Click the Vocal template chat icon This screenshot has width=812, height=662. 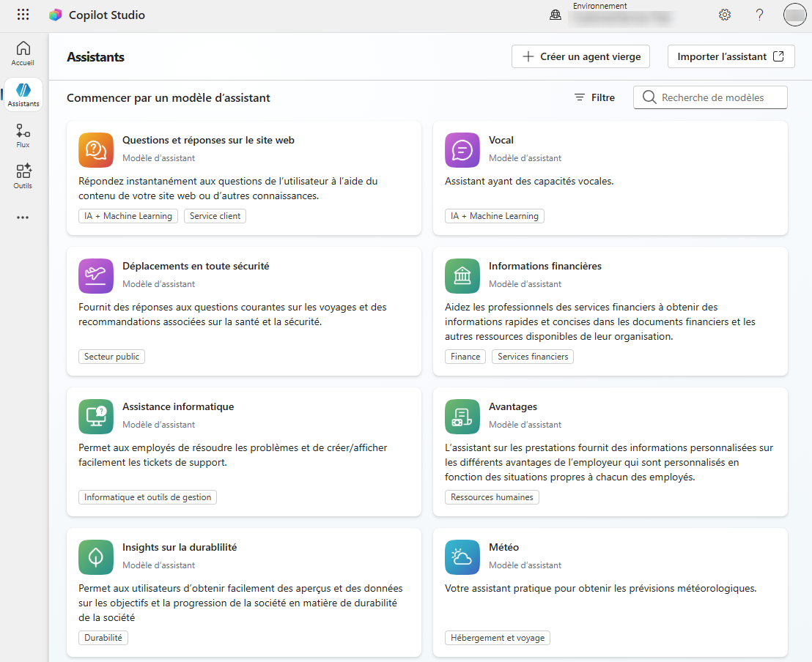pos(462,150)
